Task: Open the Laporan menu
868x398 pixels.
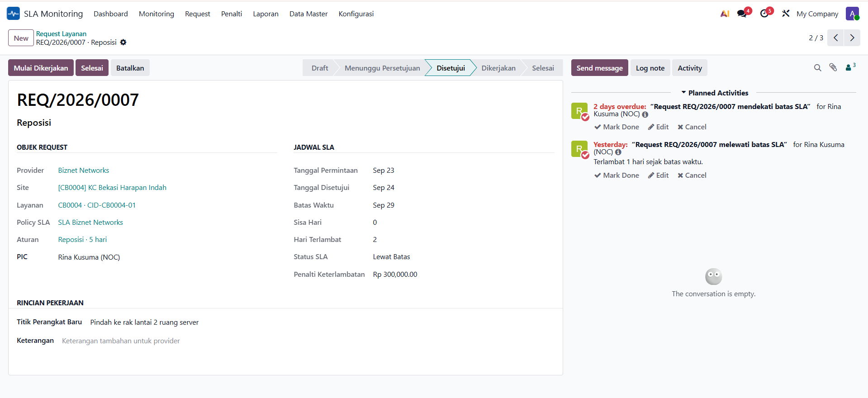Action: click(x=266, y=14)
